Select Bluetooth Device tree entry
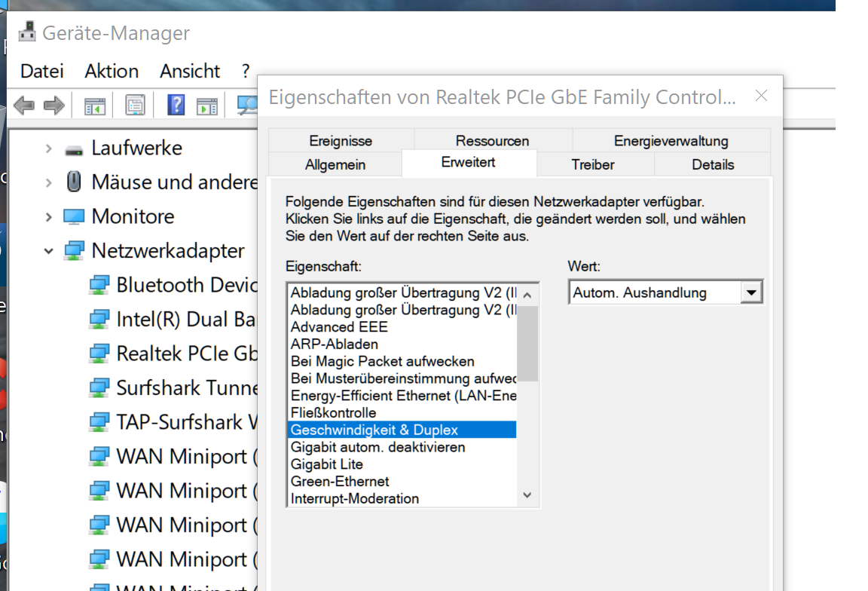The height and width of the screenshot is (591, 868). pyautogui.click(x=187, y=285)
